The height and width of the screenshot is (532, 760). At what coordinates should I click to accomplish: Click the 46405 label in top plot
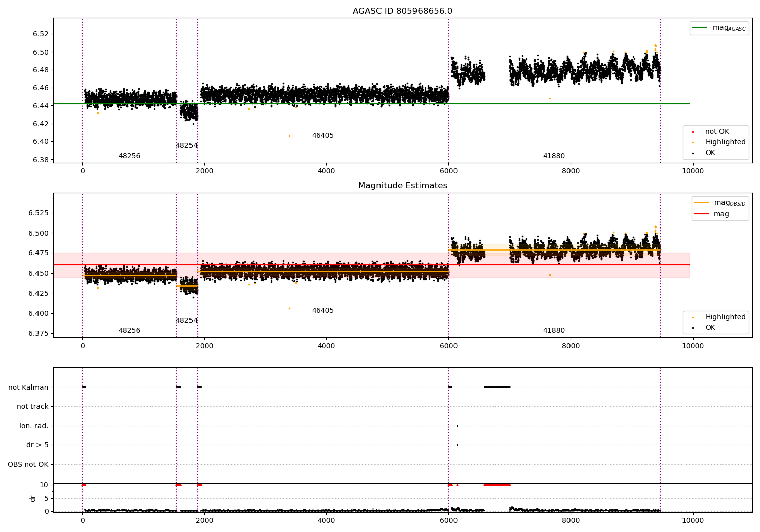coord(323,136)
